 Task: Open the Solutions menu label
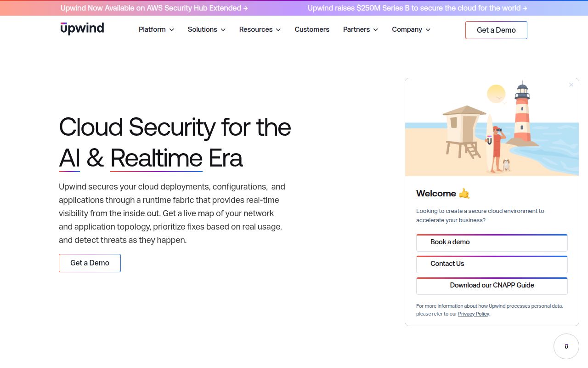coord(202,29)
